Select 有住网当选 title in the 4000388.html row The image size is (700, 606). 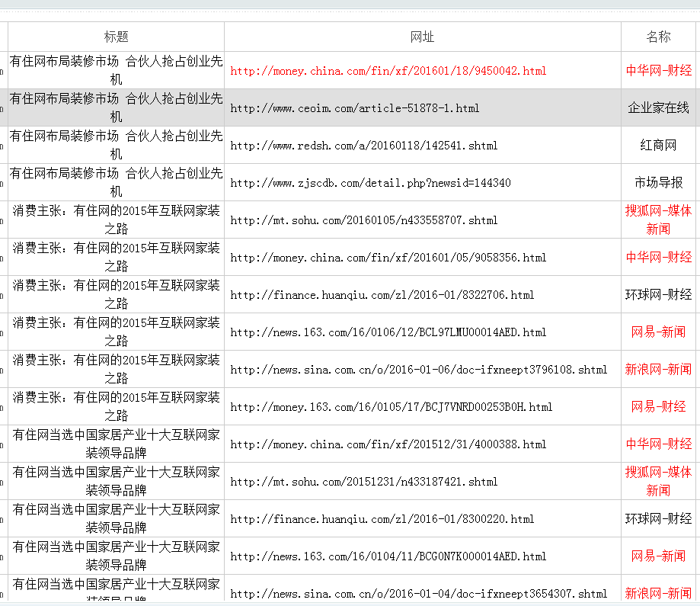click(116, 444)
